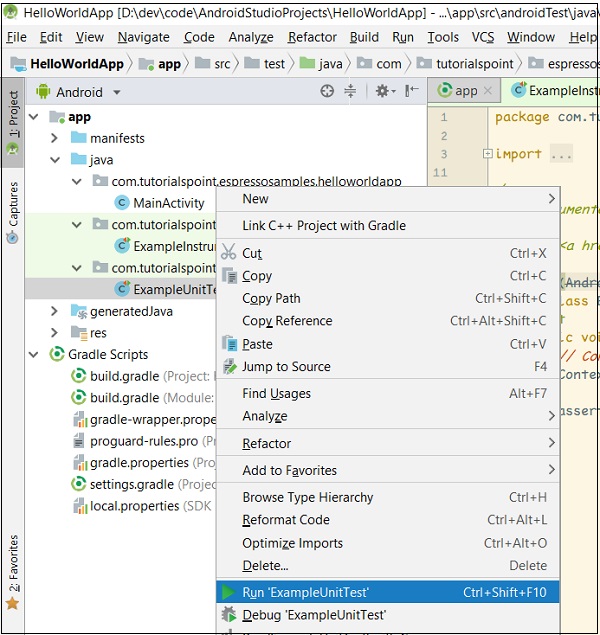Open Project panel settings gear
This screenshot has height=635, width=600.
pos(382,91)
